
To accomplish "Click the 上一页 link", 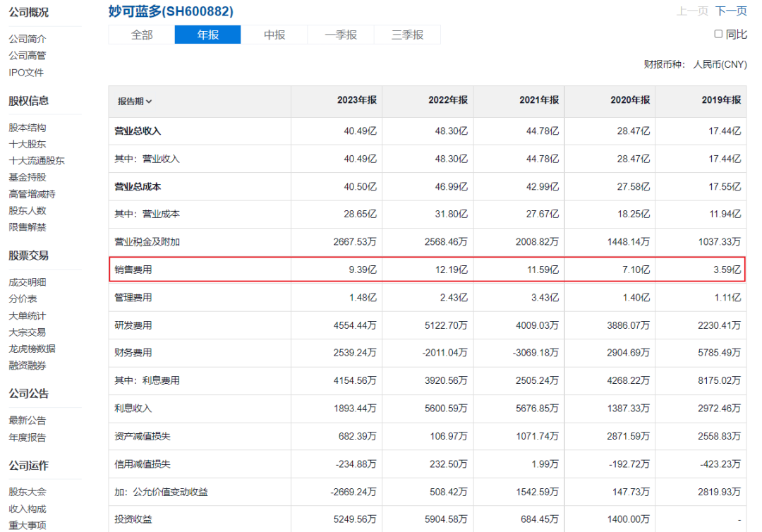I will [x=692, y=11].
